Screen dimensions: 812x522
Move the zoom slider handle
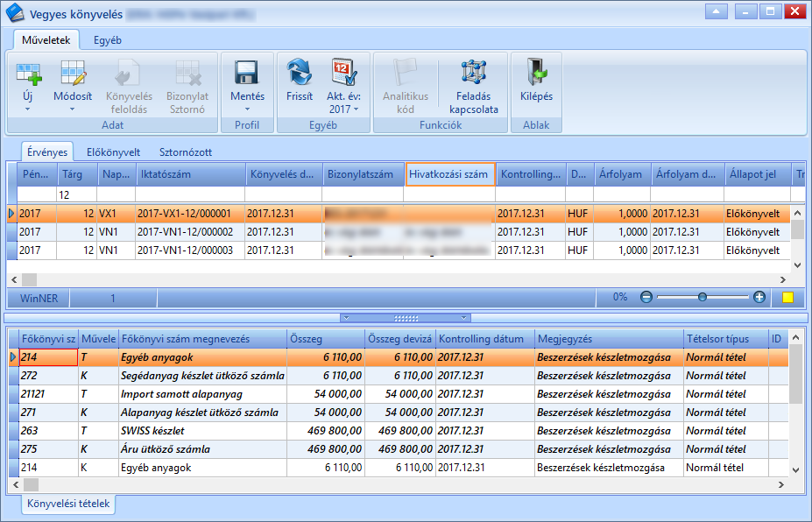pyautogui.click(x=703, y=297)
